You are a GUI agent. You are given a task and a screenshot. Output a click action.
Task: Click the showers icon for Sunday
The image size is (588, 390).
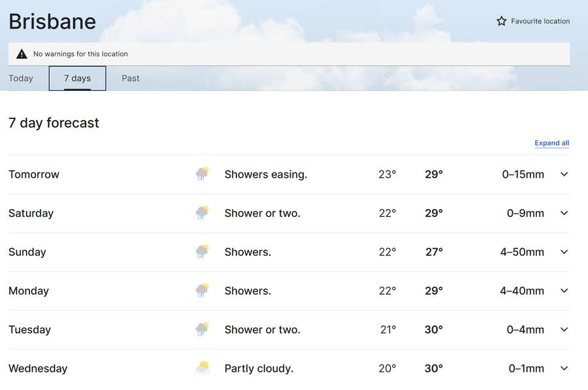[x=202, y=252]
